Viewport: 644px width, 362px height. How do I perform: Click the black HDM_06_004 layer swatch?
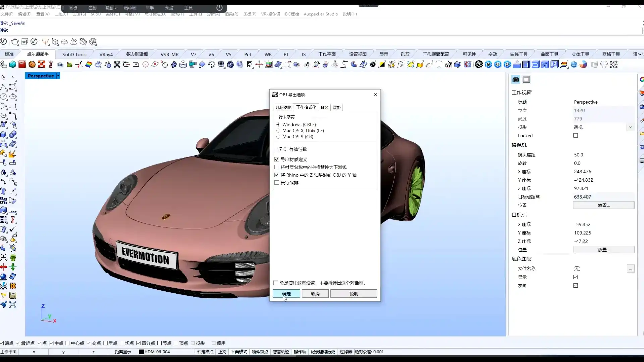[141, 352]
